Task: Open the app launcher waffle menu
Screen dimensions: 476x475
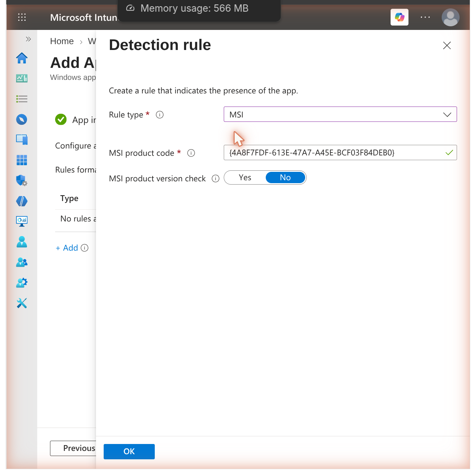Action: coord(22,17)
